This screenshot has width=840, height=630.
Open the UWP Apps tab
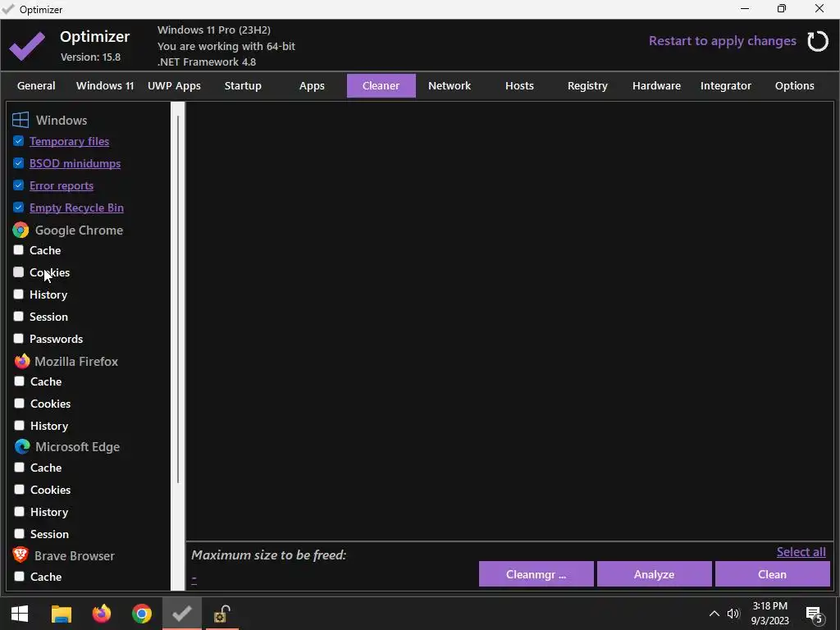pos(174,85)
